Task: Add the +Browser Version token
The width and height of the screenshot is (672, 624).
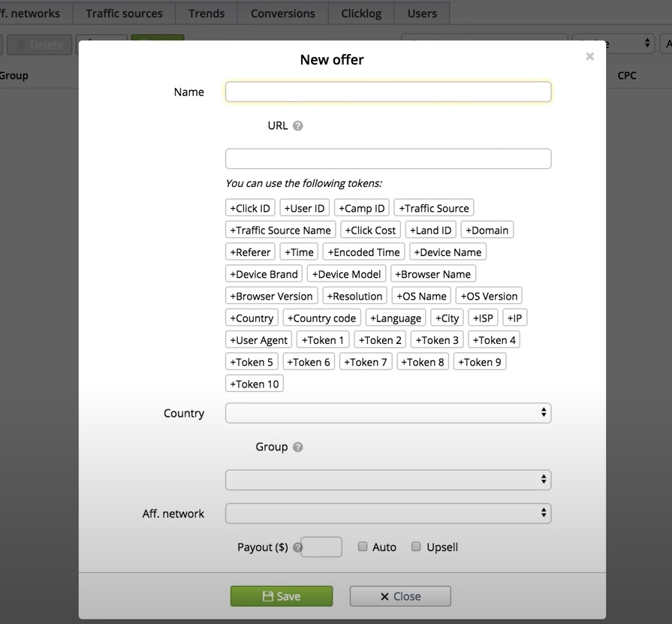Action: 271,296
